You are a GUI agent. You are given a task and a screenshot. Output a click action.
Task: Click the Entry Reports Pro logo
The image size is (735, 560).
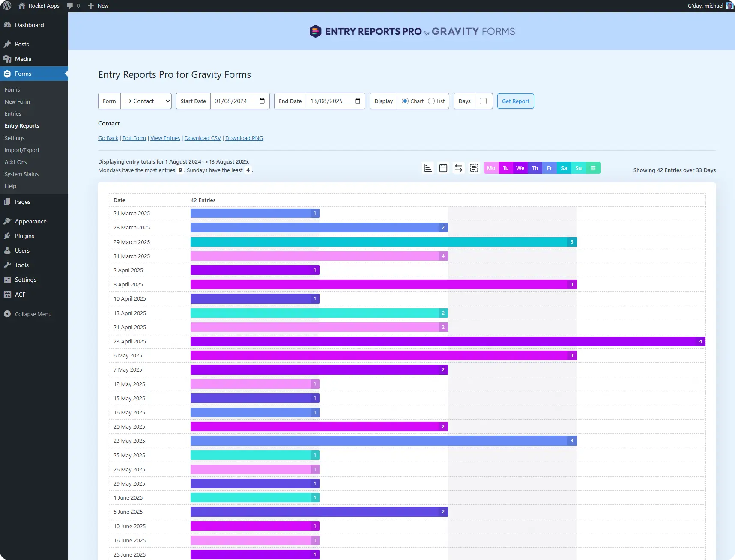pos(412,31)
